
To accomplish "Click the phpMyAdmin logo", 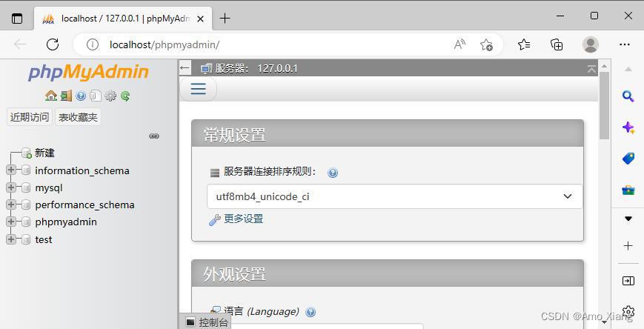I will point(88,73).
